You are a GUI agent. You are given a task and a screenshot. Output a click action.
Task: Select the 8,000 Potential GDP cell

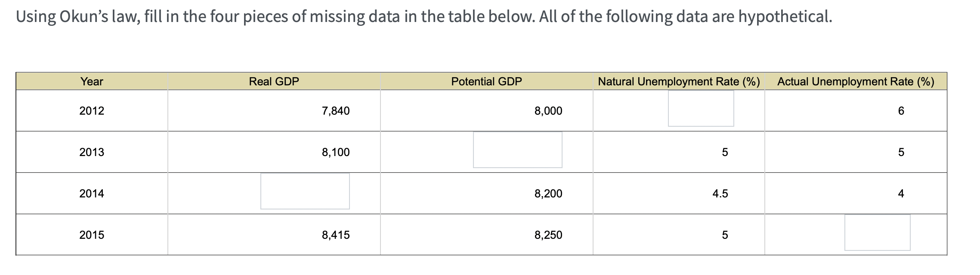(548, 111)
